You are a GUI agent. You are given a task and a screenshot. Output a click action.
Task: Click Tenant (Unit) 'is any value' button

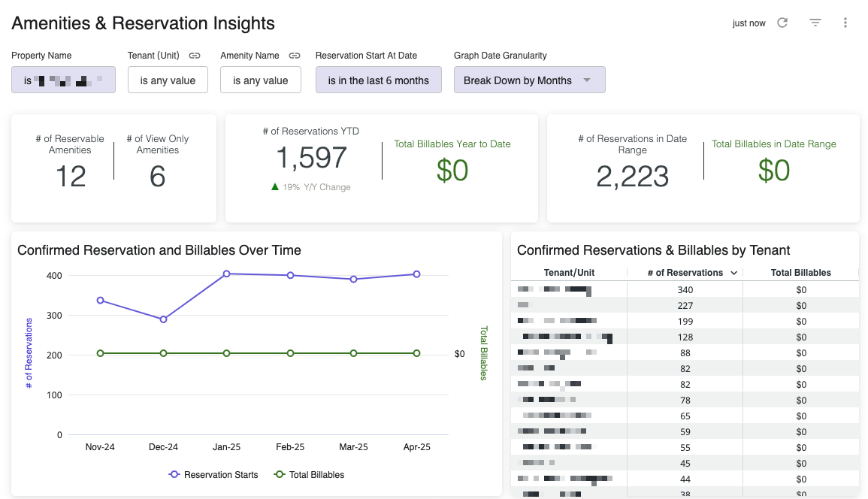[x=168, y=80]
